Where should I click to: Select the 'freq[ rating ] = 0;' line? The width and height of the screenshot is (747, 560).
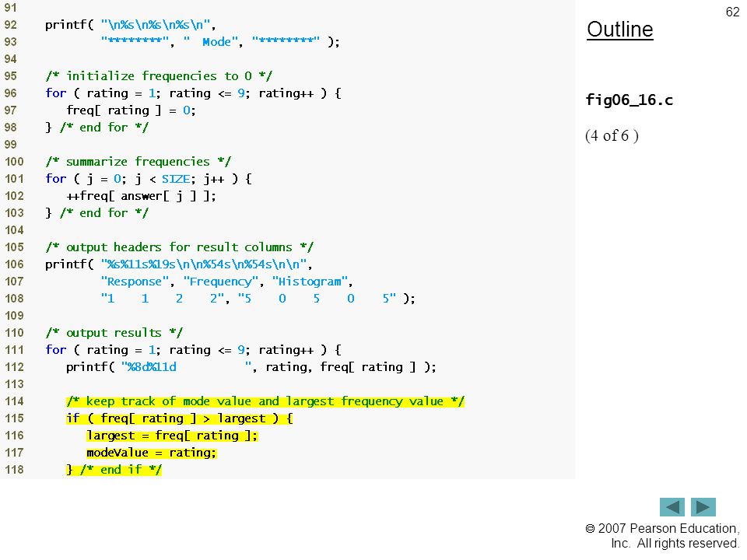coord(131,110)
